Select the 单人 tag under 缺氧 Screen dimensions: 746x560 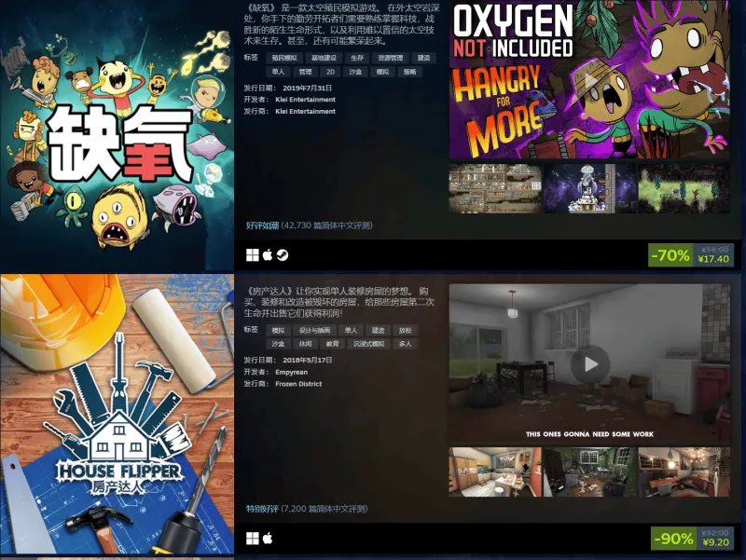tap(278, 72)
